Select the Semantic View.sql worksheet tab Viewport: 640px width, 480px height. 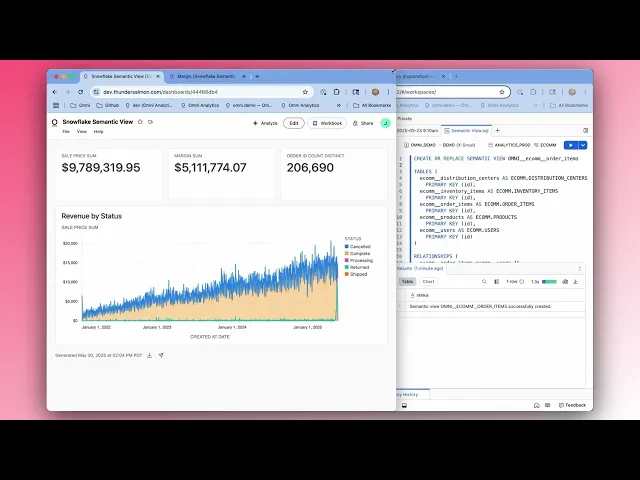coord(466,131)
